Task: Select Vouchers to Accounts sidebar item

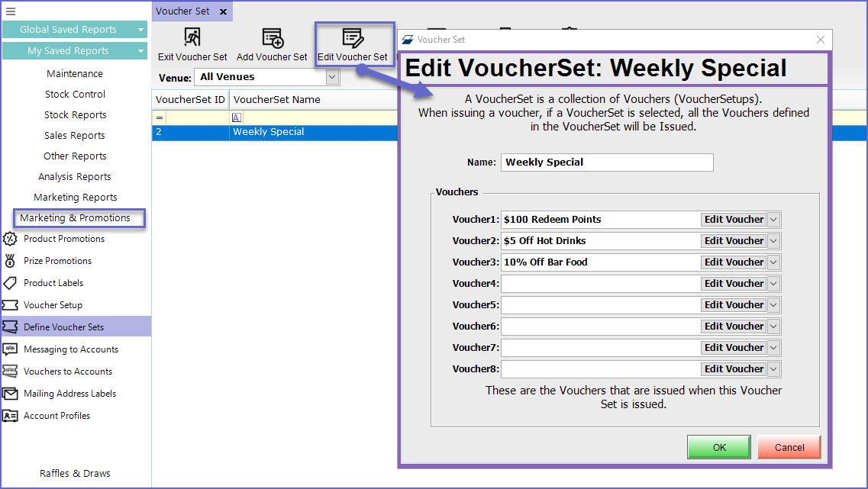Action: [x=68, y=372]
